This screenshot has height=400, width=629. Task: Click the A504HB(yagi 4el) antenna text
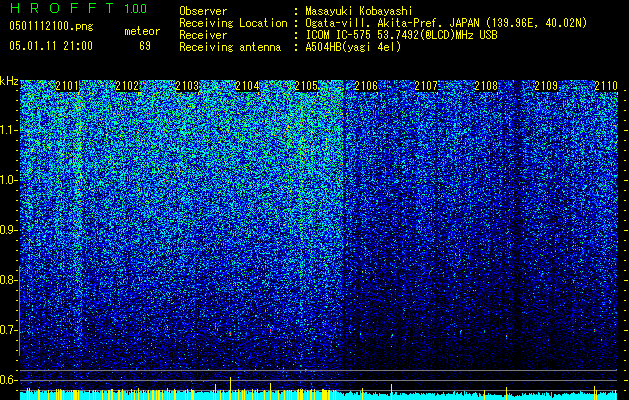pos(353,47)
